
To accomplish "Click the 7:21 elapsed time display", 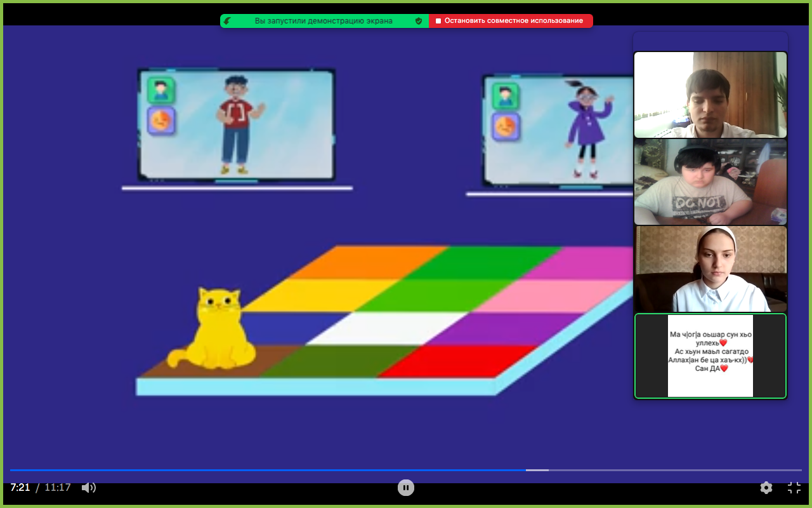I will [x=20, y=488].
